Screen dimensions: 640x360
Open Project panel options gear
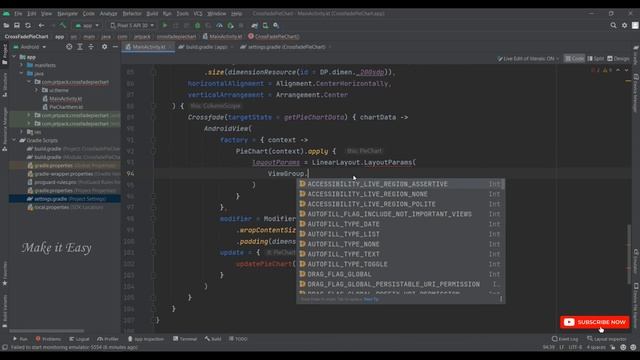[104, 47]
